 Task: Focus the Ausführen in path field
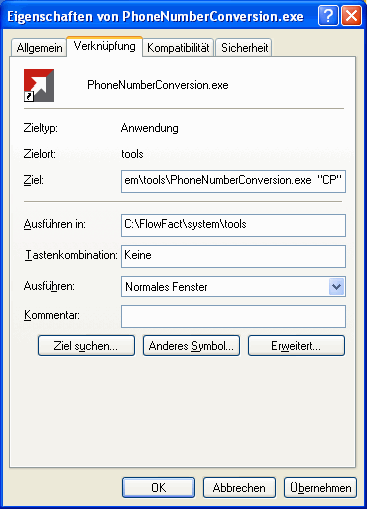coord(233,226)
